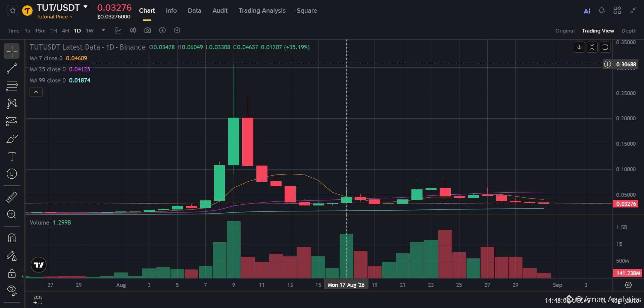The image size is (644, 308).
Task: Select the Text annotation tool
Action: 12,156
